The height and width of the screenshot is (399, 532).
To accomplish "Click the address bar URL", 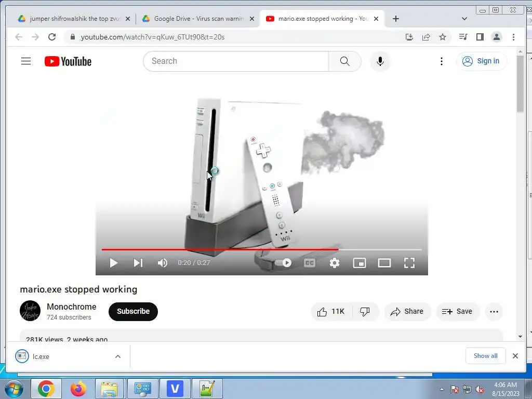I will click(153, 37).
